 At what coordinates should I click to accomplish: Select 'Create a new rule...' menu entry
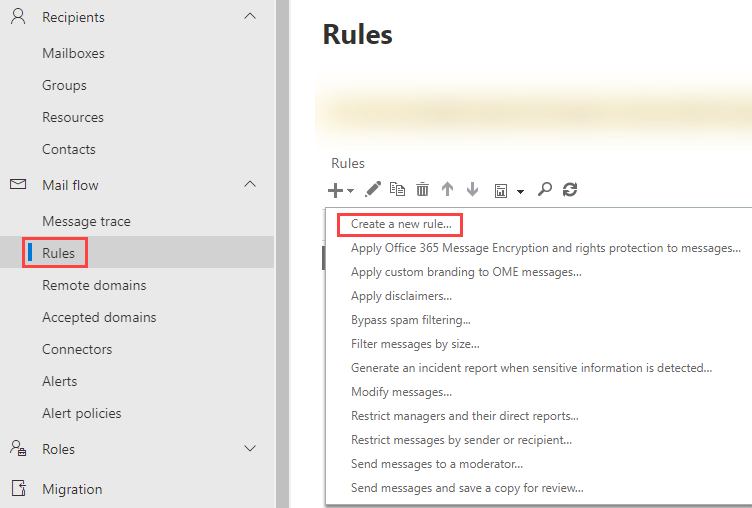[400, 224]
